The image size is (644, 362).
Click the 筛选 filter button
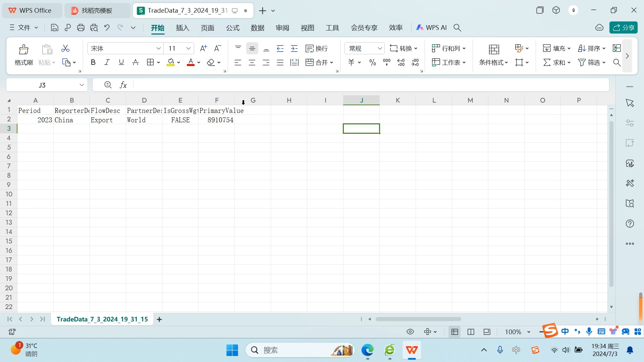[592, 62]
